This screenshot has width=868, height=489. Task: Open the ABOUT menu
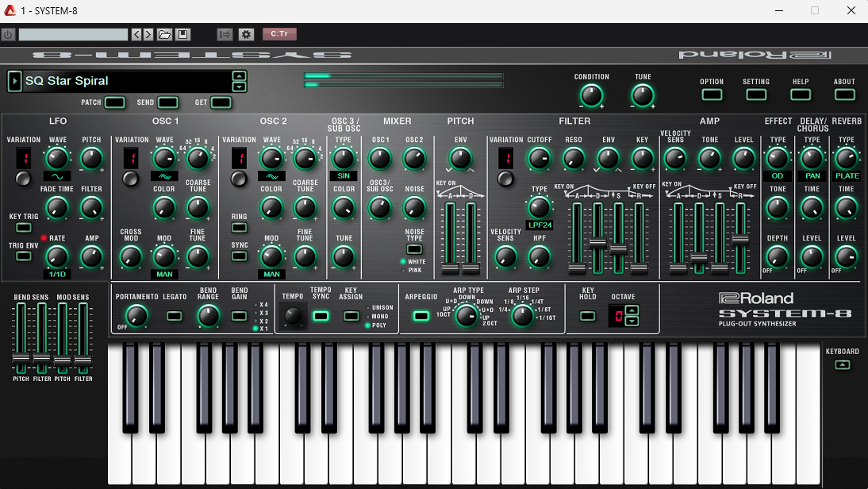[x=845, y=94]
